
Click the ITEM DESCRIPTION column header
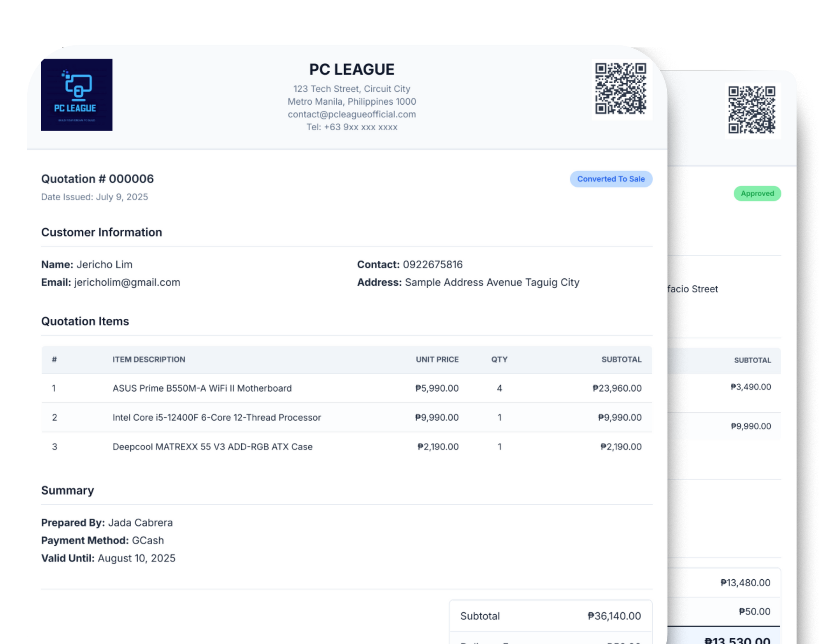[149, 360]
